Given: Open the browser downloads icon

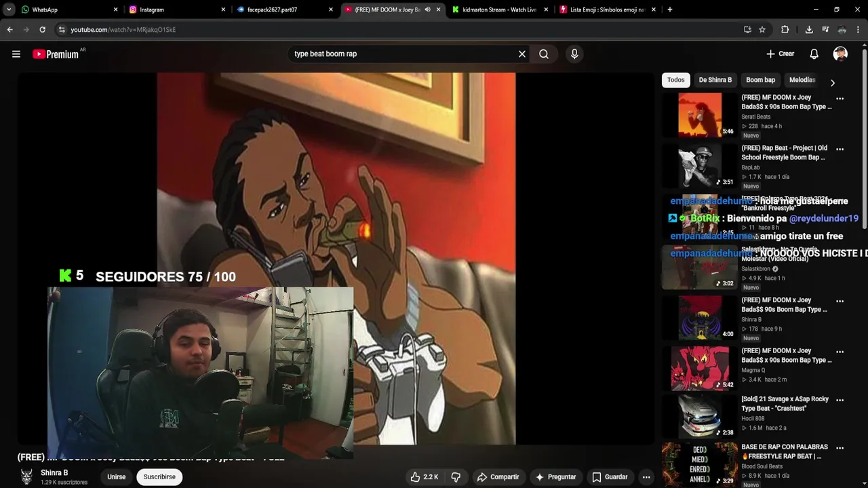Looking at the screenshot, I should click(809, 30).
